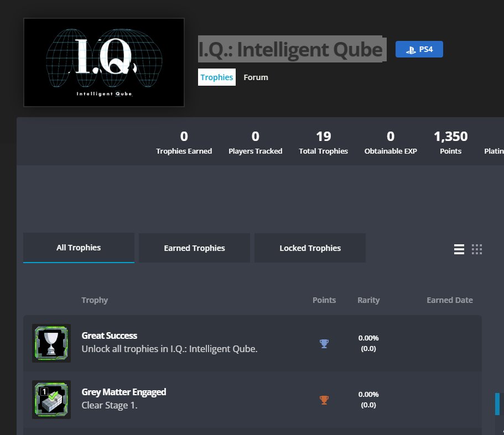This screenshot has width=504, height=435.
Task: Click the Trophy column header
Action: pos(95,300)
